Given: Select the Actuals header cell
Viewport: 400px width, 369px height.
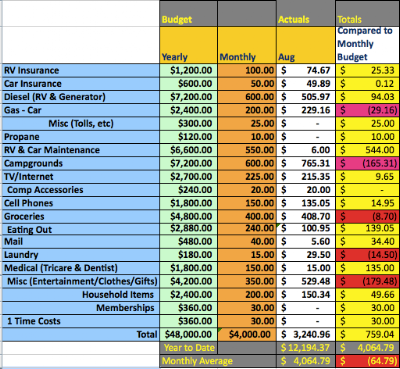Looking at the screenshot, I should point(306,13).
